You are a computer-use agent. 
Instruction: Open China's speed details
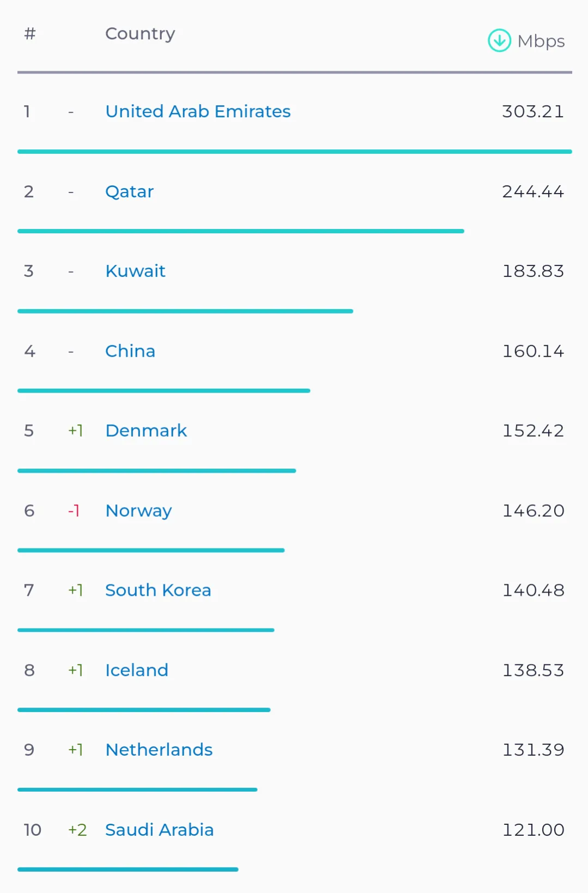click(130, 351)
